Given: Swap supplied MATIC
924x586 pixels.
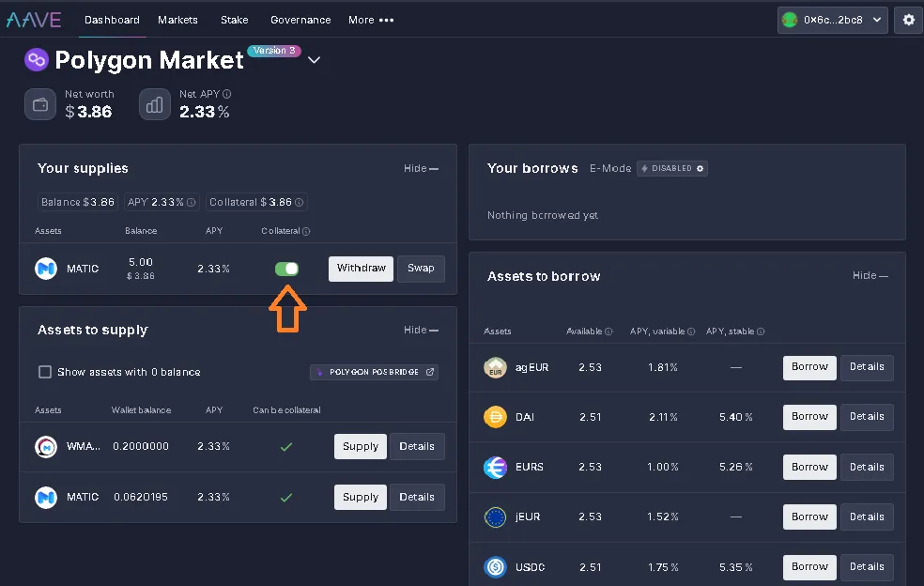Looking at the screenshot, I should tap(421, 269).
